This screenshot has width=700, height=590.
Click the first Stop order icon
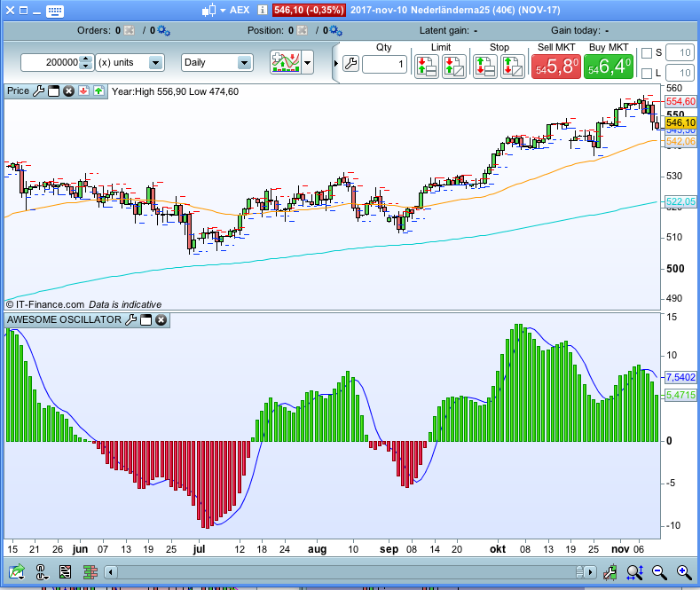pyautogui.click(x=484, y=66)
